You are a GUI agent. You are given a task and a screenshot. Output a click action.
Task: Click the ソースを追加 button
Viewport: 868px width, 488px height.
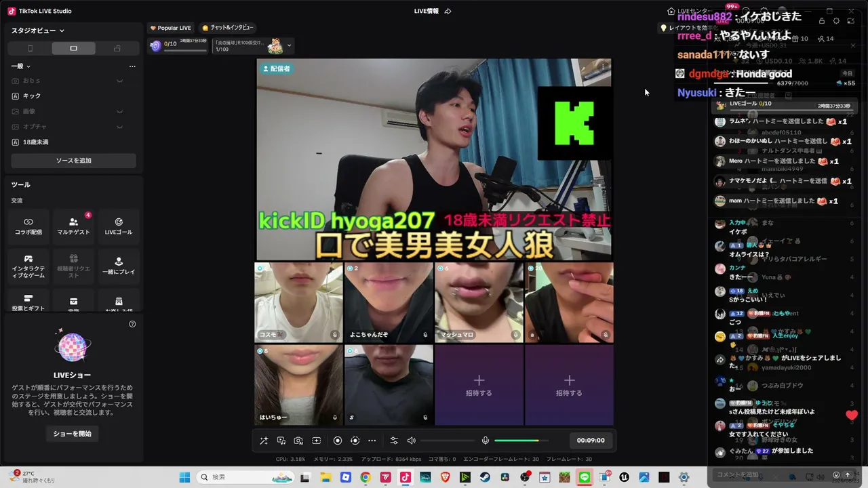pos(73,161)
